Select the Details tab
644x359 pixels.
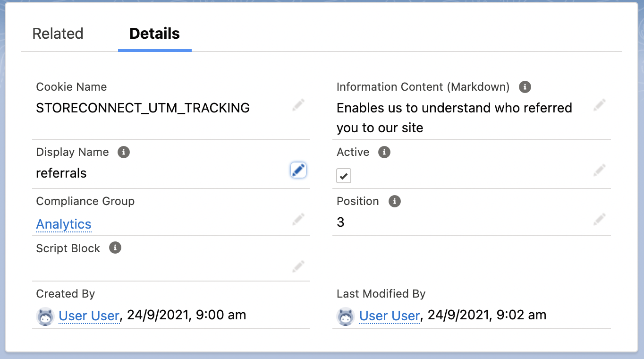click(154, 34)
